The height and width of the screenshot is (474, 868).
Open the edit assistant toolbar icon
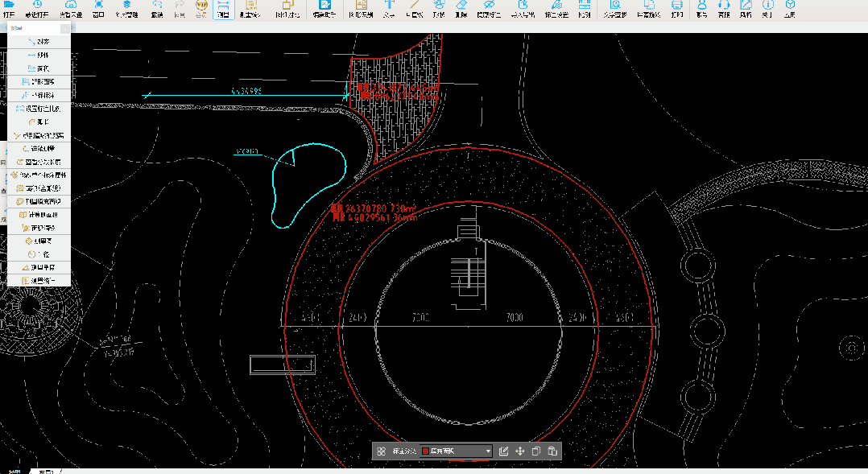[x=324, y=9]
